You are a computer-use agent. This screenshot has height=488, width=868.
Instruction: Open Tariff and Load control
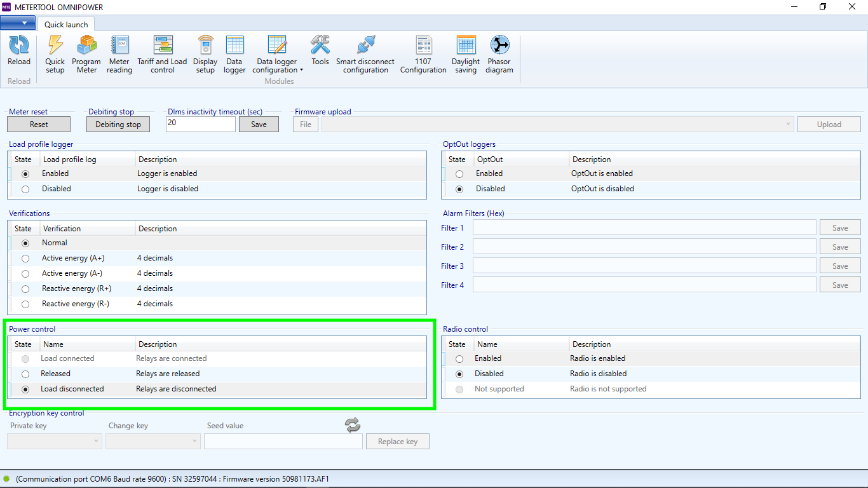click(x=163, y=55)
